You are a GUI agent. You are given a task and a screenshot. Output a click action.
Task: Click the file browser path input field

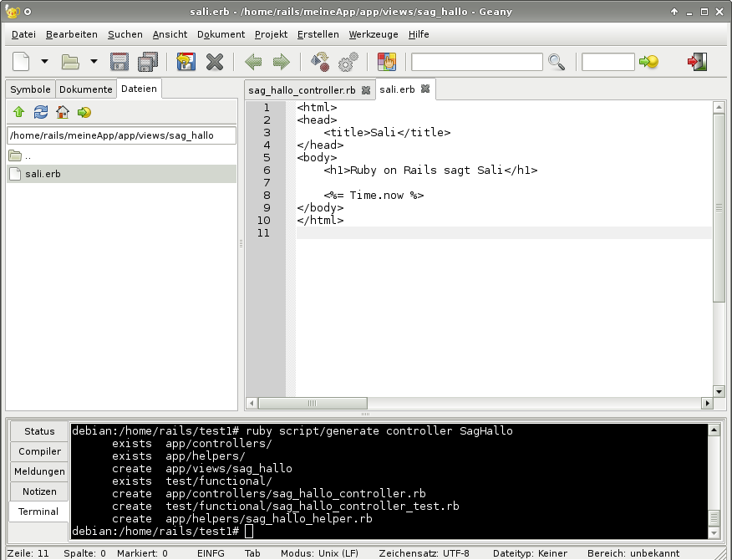[x=121, y=135]
